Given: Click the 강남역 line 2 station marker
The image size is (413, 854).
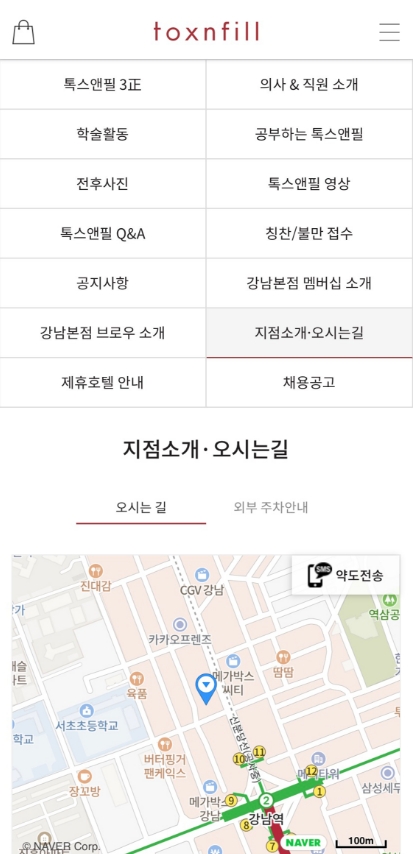Looking at the screenshot, I should click(266, 800).
